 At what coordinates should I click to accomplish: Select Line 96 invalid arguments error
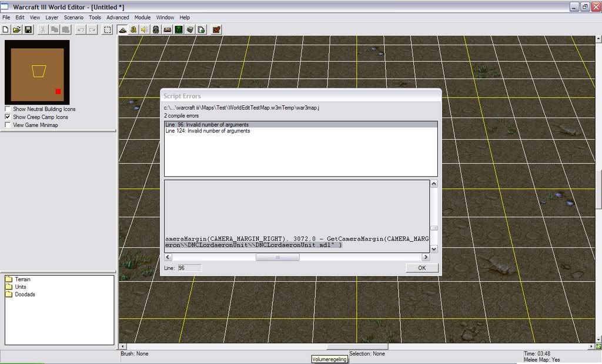click(300, 125)
